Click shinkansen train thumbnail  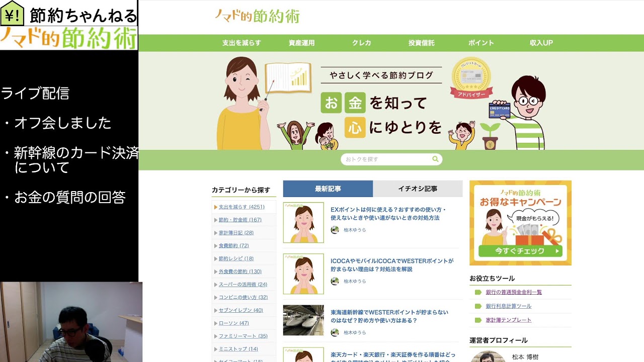(x=303, y=320)
